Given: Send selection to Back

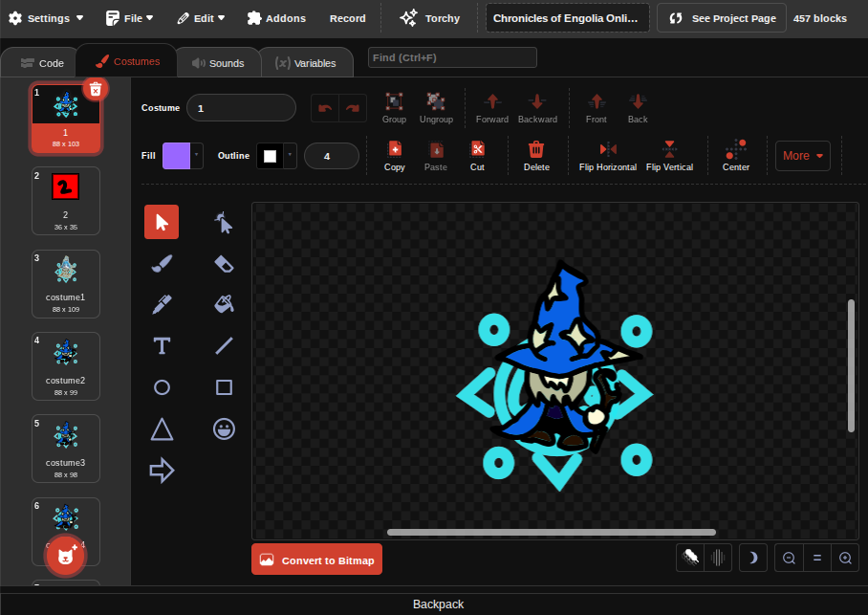Looking at the screenshot, I should (638, 108).
